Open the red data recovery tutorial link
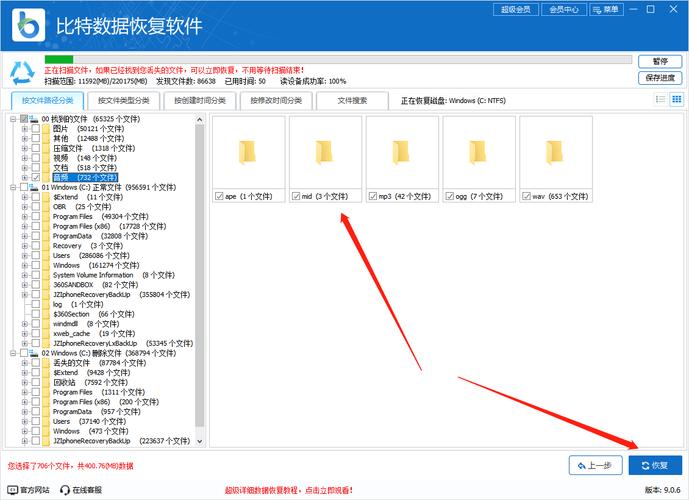689x500 pixels. pyautogui.click(x=289, y=490)
